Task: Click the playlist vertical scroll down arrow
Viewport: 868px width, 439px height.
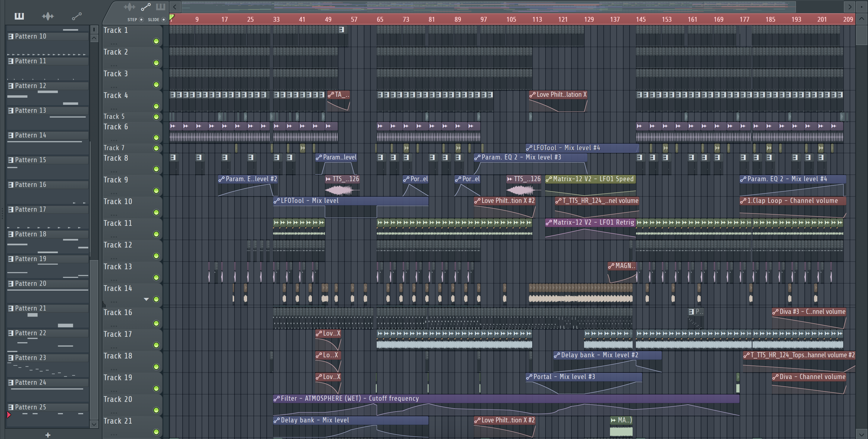Action: point(861,434)
